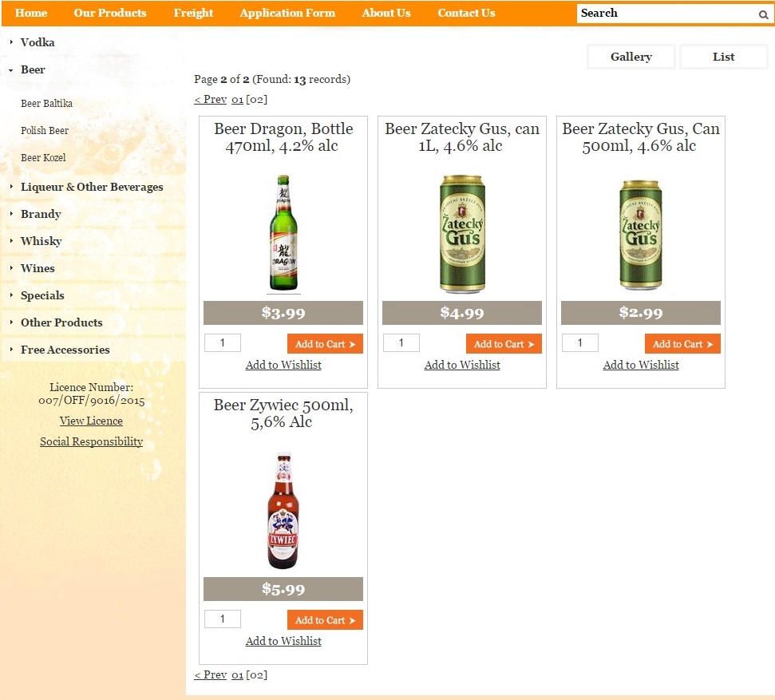Open the Application Form menu item

coord(287,13)
